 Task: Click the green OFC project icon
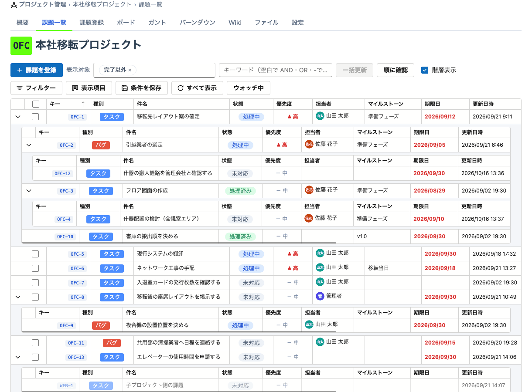(x=21, y=46)
